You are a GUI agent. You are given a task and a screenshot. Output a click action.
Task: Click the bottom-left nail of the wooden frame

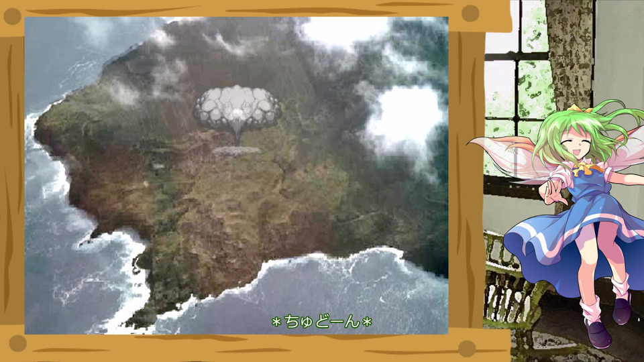(x=17, y=343)
